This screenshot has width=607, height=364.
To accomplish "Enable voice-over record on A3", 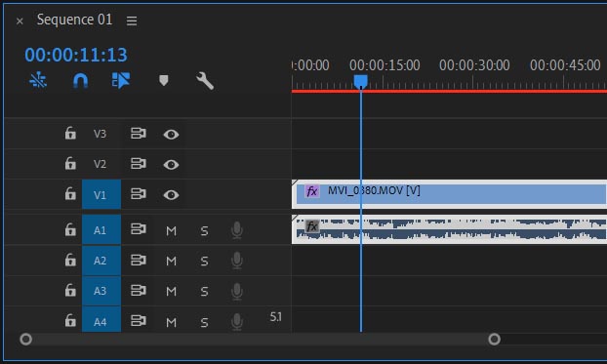I will 237,291.
